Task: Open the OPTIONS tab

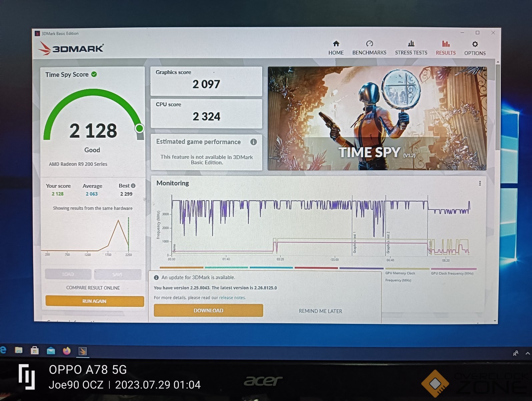Action: click(475, 48)
